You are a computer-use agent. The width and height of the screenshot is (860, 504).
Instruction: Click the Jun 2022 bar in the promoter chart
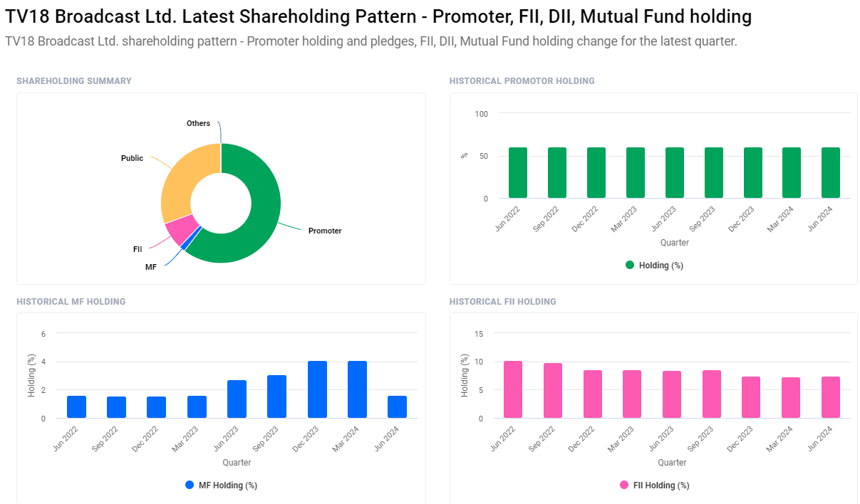tap(518, 173)
